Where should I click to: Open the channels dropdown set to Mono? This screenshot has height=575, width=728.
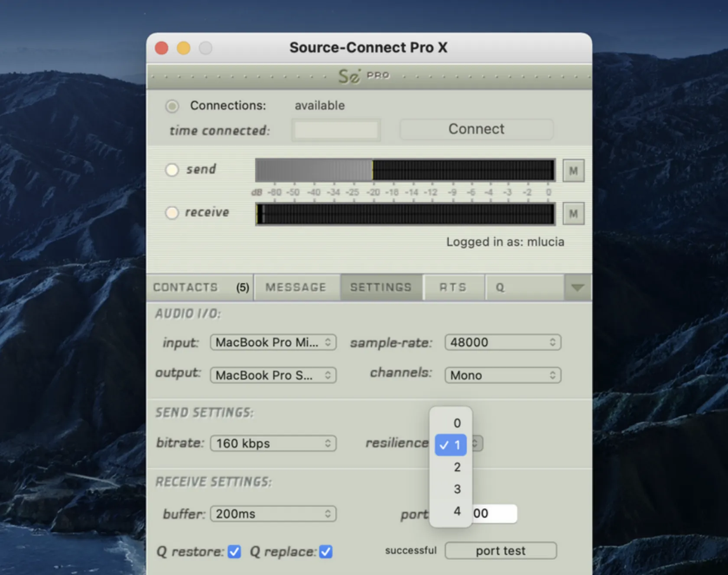click(x=503, y=375)
